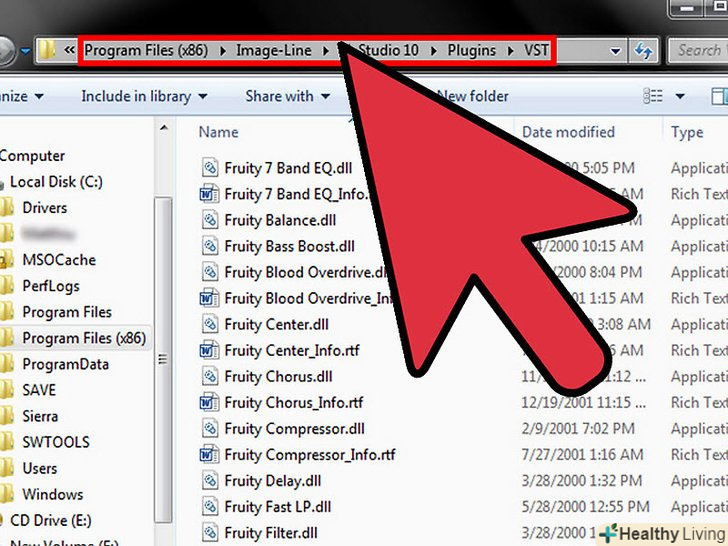728x546 pixels.
Task: Select Local Disk (C:) in navigation pane
Action: click(56, 182)
